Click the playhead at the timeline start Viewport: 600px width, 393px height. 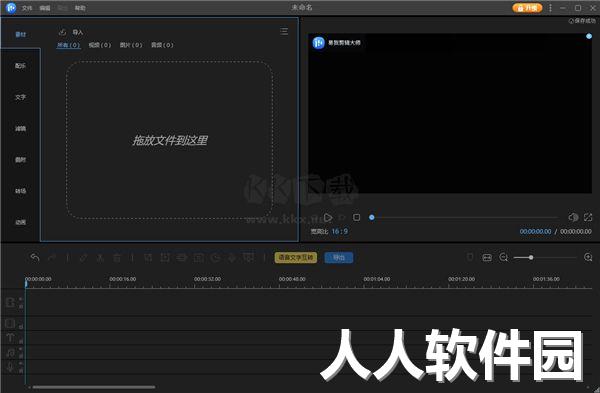26,283
